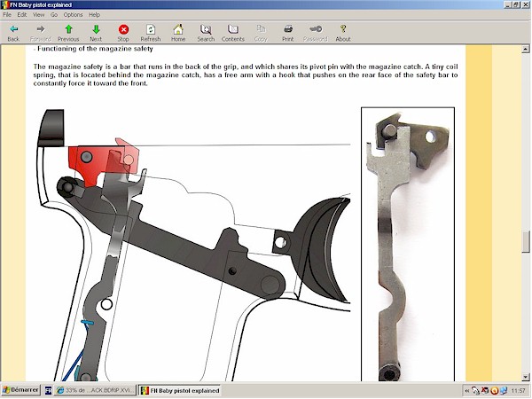Click the safely remove hardware tray icon
This screenshot has height=399, width=532.
[475, 391]
